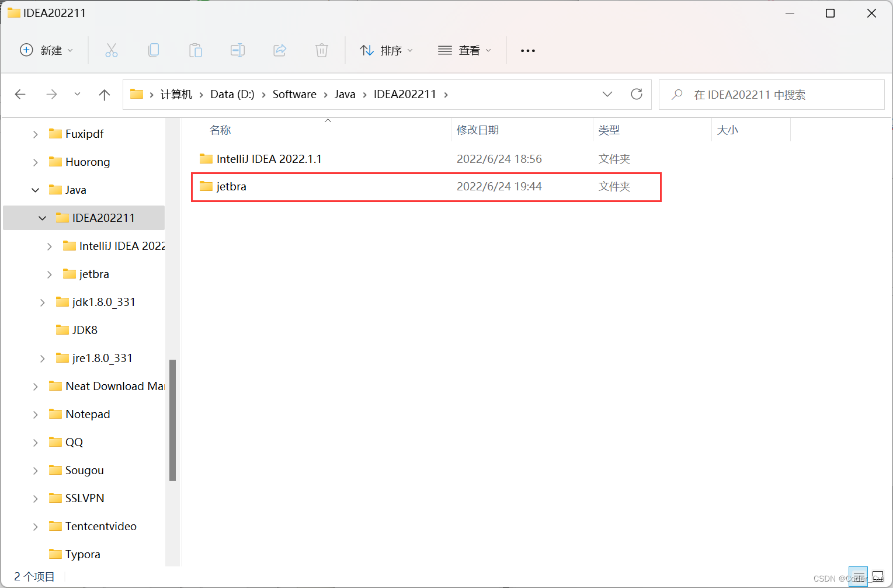This screenshot has height=588, width=893.
Task: Expand the QQ tree node
Action: [x=36, y=443]
